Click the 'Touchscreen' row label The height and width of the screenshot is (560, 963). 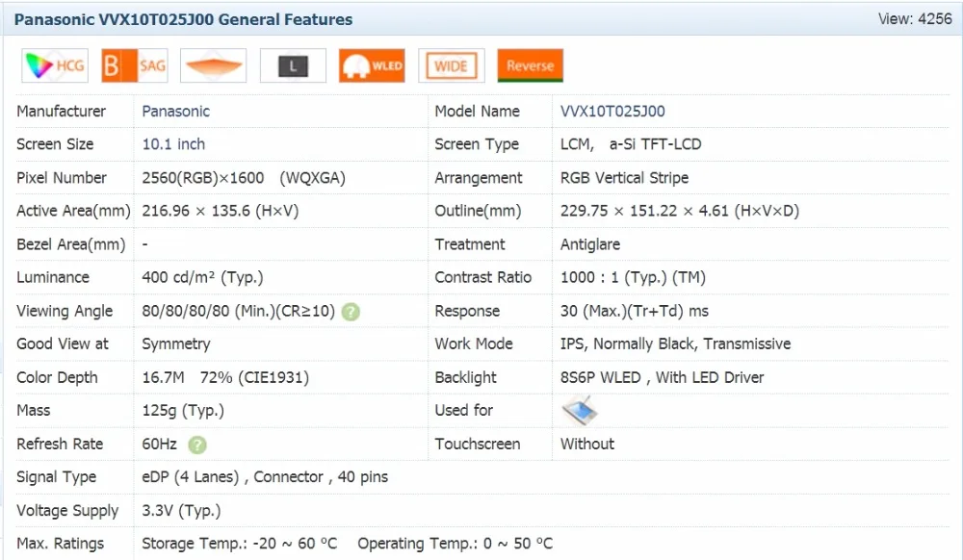click(478, 444)
